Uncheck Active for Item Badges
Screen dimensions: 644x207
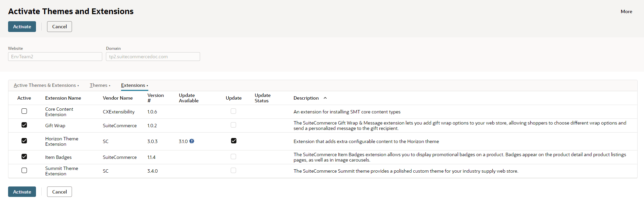pyautogui.click(x=24, y=157)
